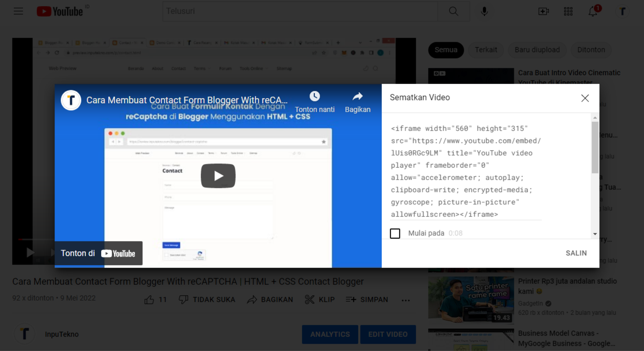Click embed preview video title
This screenshot has width=644, height=351.
187,100
